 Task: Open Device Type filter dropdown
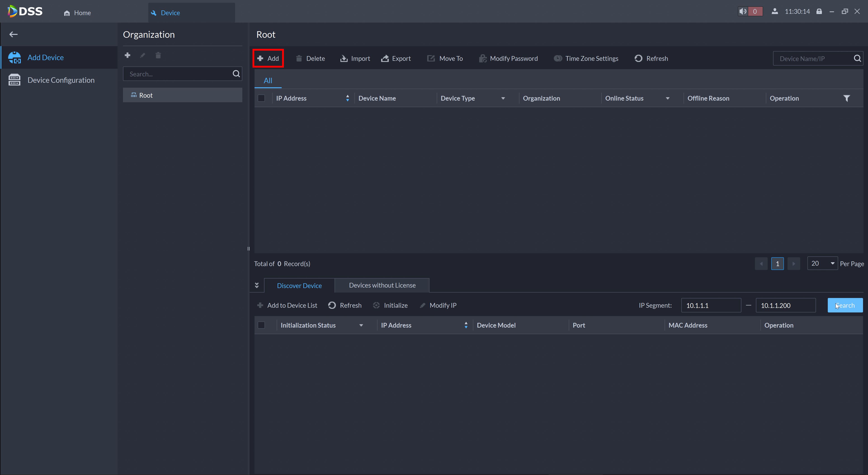click(503, 98)
